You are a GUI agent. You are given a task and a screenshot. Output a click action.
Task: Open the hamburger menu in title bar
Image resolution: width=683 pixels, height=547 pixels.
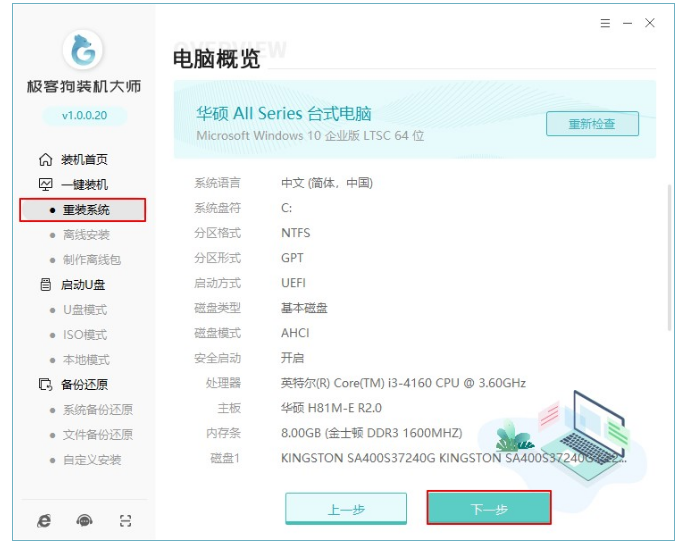click(605, 22)
